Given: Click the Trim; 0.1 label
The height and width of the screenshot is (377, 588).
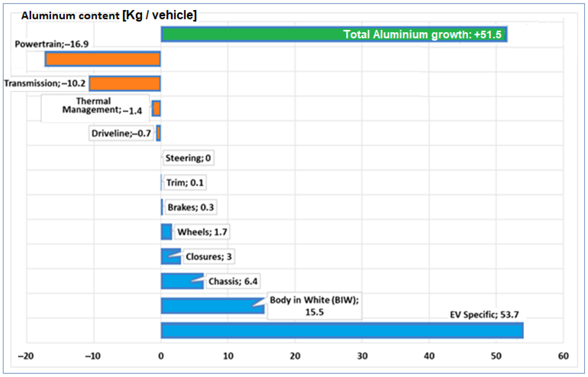Looking at the screenshot, I should click(185, 183).
